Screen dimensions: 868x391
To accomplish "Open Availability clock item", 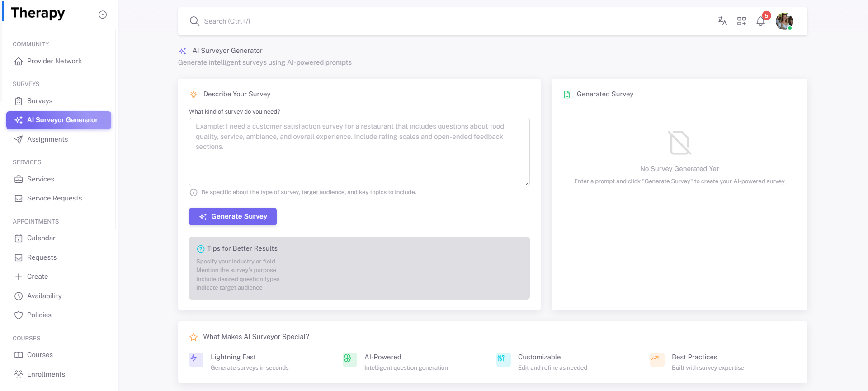I will 44,296.
